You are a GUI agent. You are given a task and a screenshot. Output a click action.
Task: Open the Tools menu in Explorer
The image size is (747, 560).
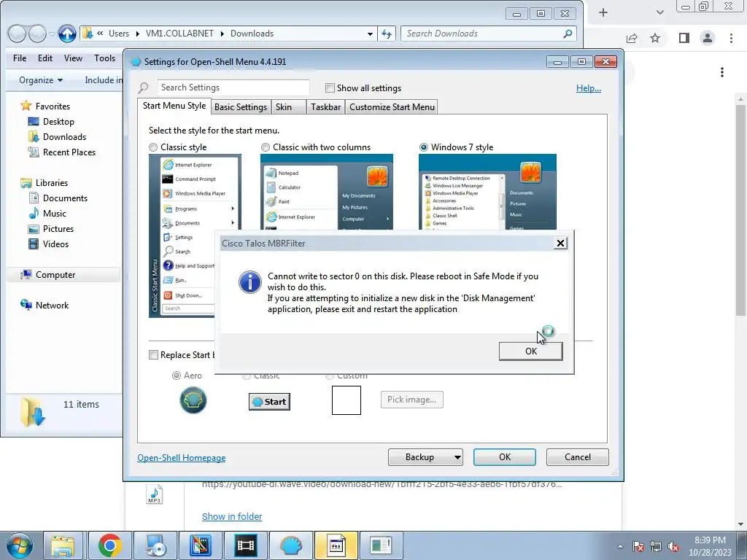coord(104,58)
